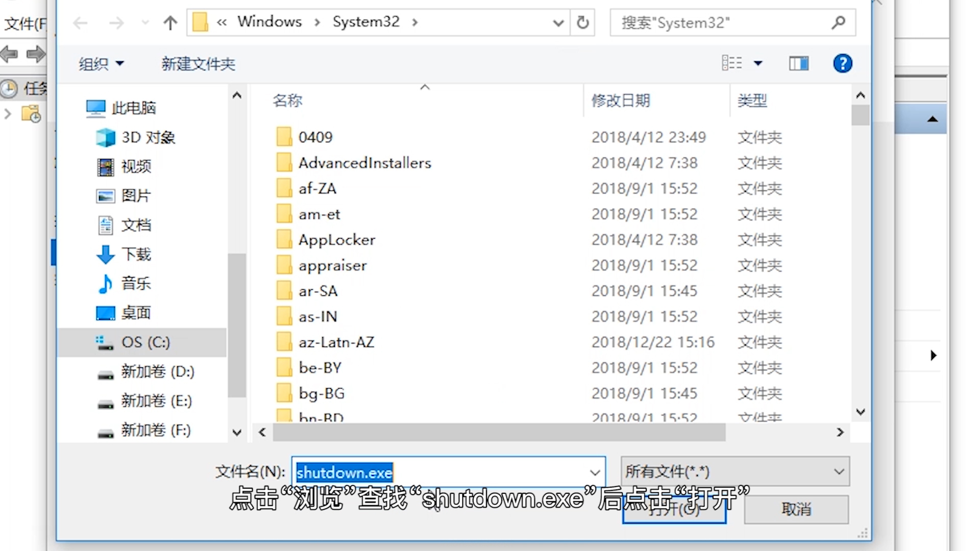Screen dimensions: 980x551
Task: Select the ar-SA folder
Action: [x=318, y=291]
